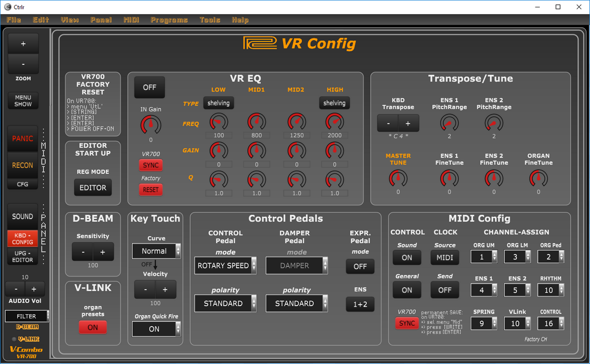The height and width of the screenshot is (364, 590).
Task: Open ORG LM channel dropdown
Action: [x=517, y=257]
